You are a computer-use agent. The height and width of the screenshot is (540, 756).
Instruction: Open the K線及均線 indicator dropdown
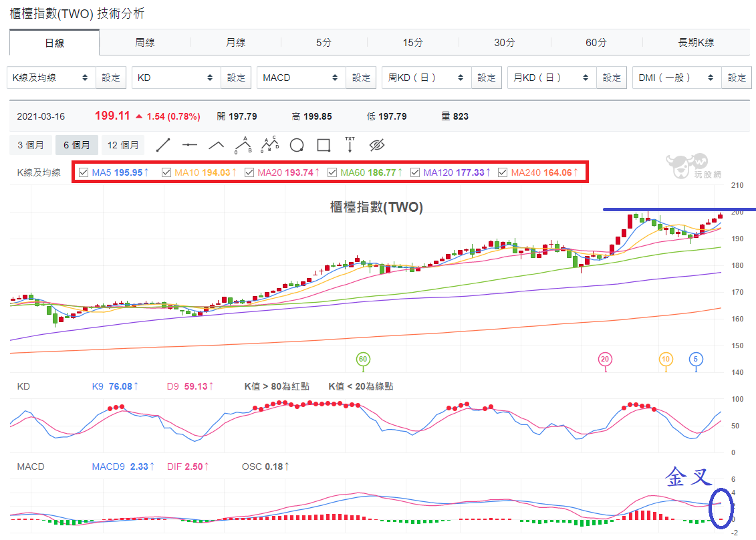click(x=51, y=78)
